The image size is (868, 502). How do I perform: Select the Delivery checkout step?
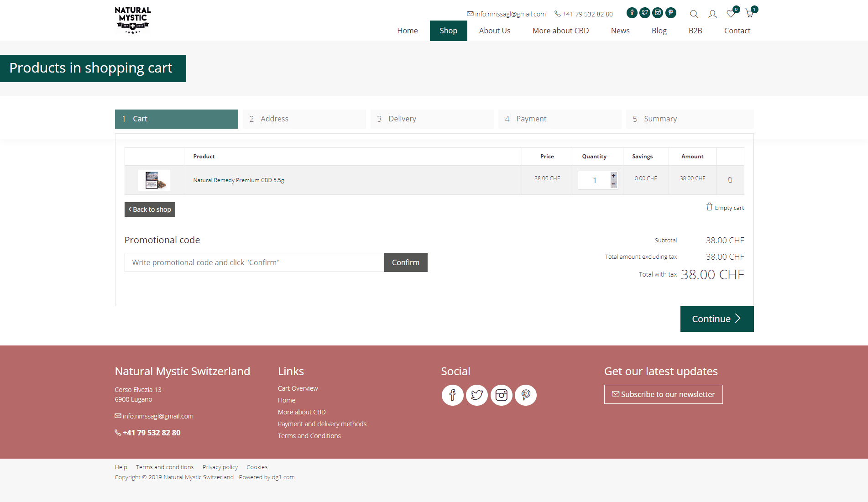click(432, 119)
